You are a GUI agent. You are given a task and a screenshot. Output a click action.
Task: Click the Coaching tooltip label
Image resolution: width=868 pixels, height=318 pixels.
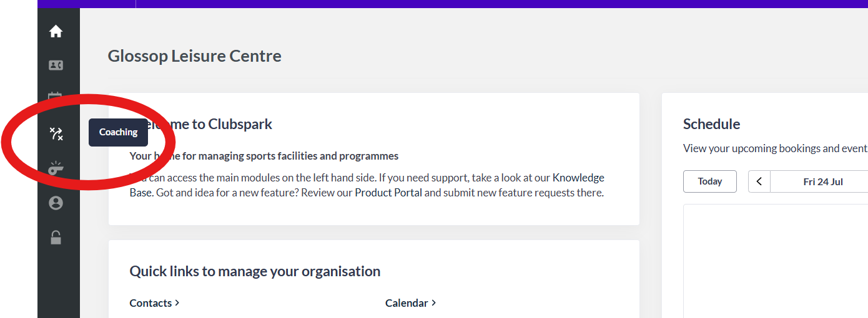pyautogui.click(x=118, y=132)
